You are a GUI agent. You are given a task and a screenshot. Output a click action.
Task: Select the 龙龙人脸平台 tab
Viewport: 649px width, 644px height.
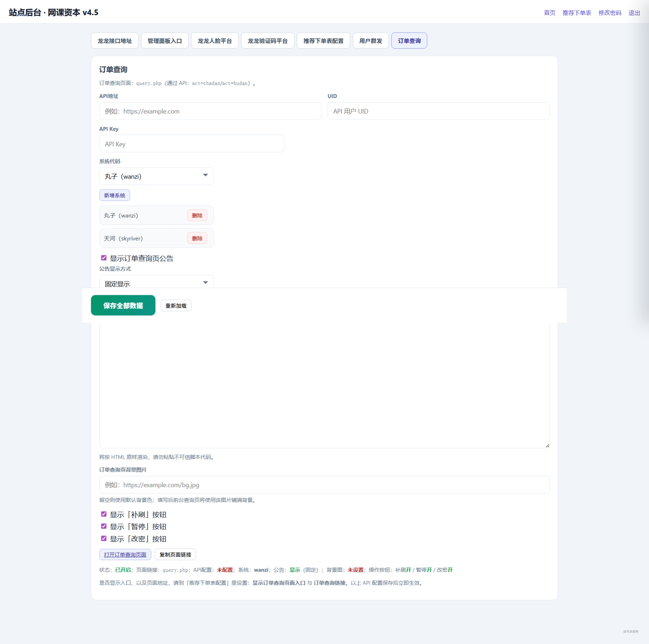pos(215,41)
